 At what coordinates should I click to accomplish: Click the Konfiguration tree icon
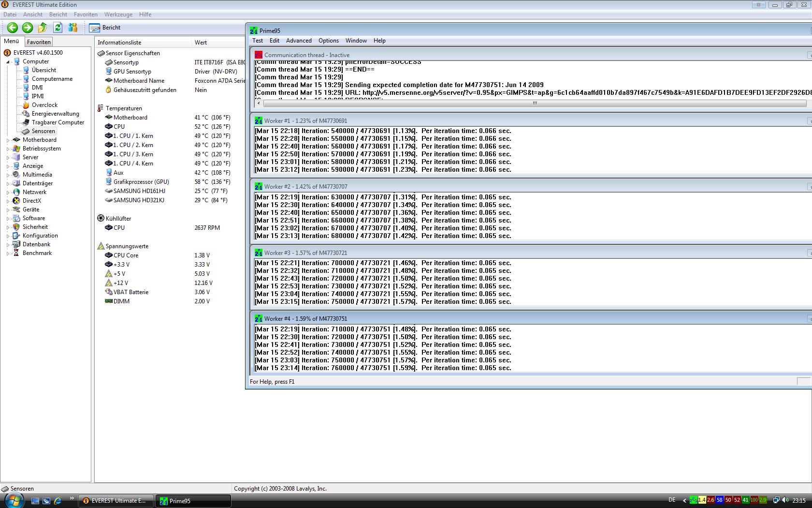[17, 236]
